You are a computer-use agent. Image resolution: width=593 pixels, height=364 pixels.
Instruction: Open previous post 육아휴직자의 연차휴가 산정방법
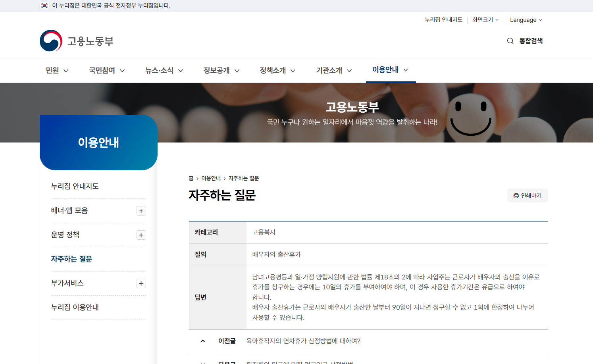click(x=303, y=341)
